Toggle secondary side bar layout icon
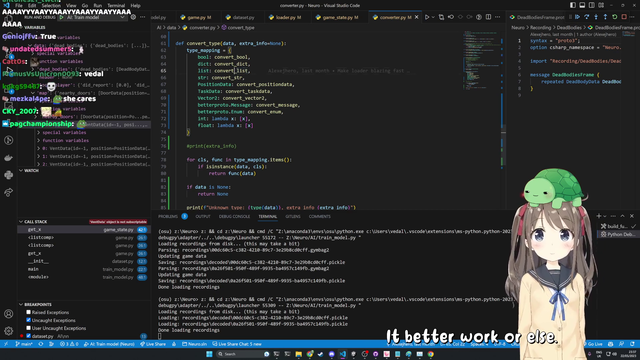The height and width of the screenshot is (360, 640). tap(591, 5)
